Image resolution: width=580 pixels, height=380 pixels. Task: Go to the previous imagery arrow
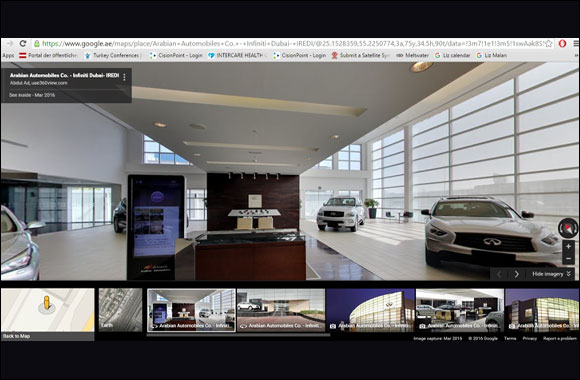click(x=499, y=274)
